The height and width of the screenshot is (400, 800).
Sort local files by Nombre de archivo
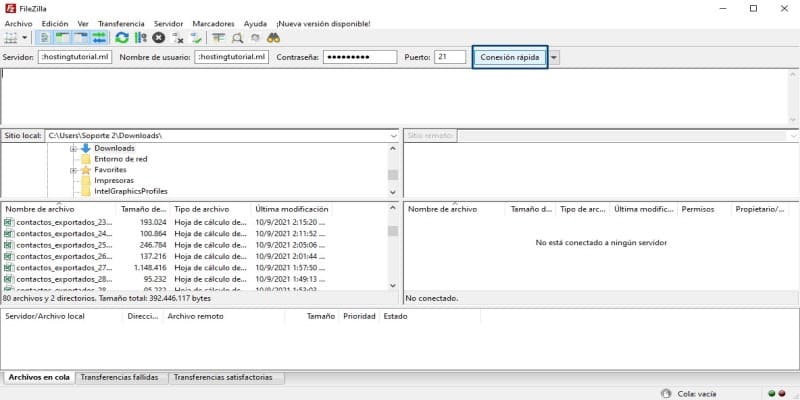[59, 209]
